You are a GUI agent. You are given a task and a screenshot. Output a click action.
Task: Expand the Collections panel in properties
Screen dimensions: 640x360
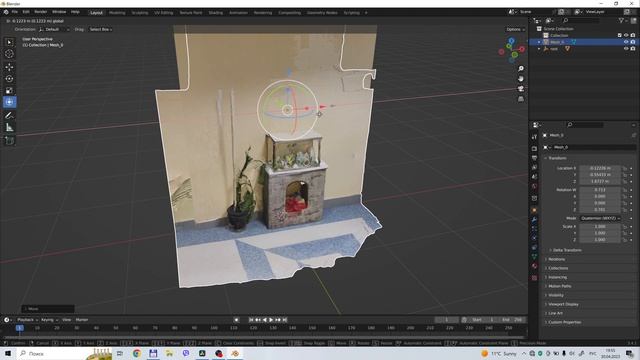558,268
